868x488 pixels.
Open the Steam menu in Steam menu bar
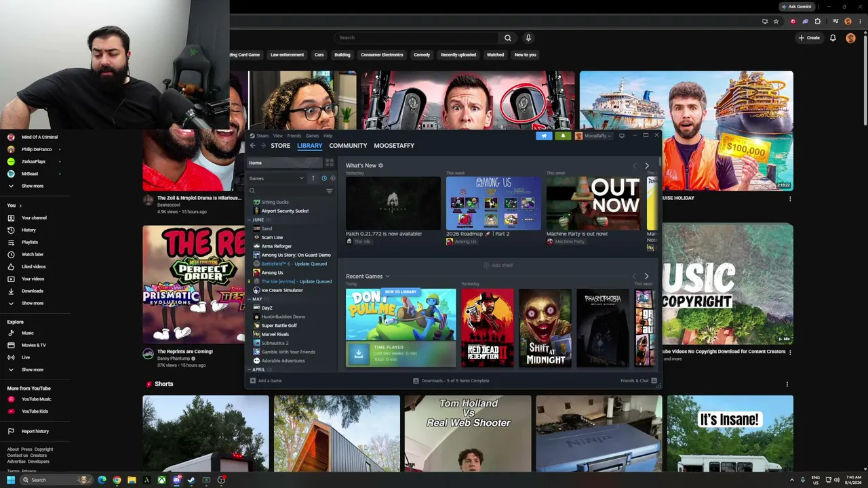coord(262,136)
